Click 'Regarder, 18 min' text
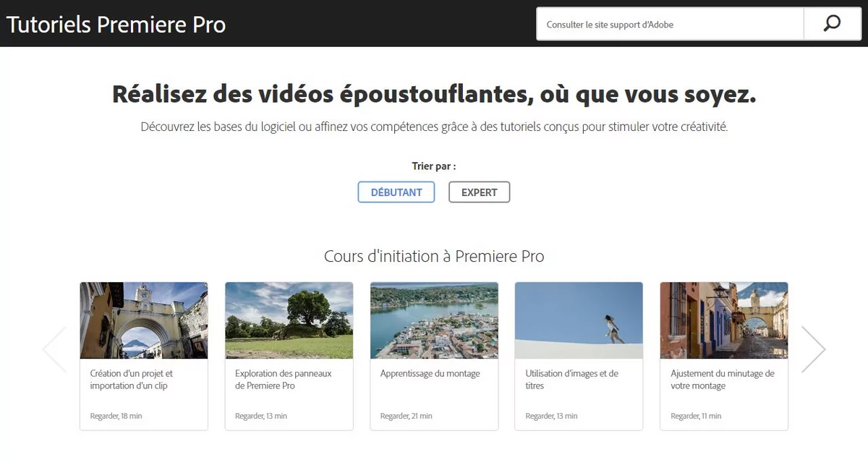The image size is (868, 460). pos(116,416)
